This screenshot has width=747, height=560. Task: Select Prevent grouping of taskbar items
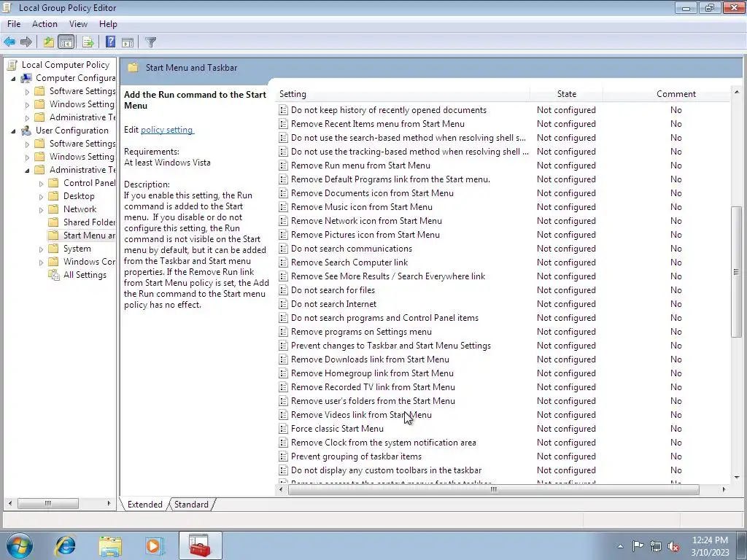tap(356, 456)
